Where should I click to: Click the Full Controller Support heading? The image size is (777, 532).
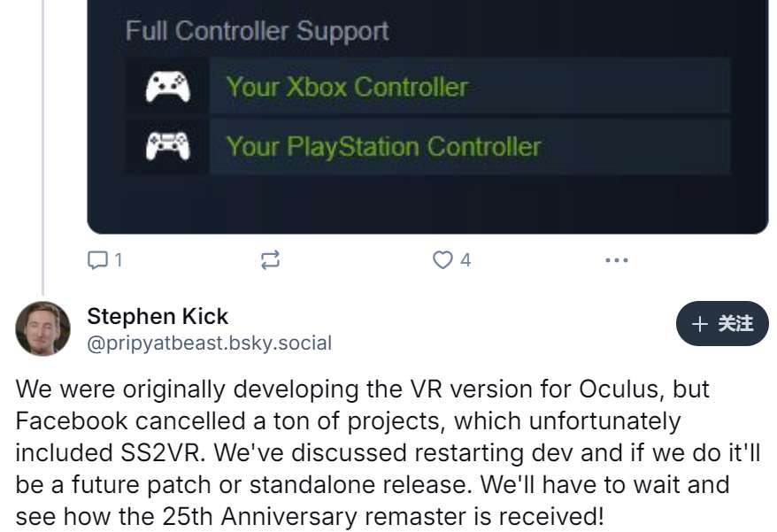coord(257,31)
